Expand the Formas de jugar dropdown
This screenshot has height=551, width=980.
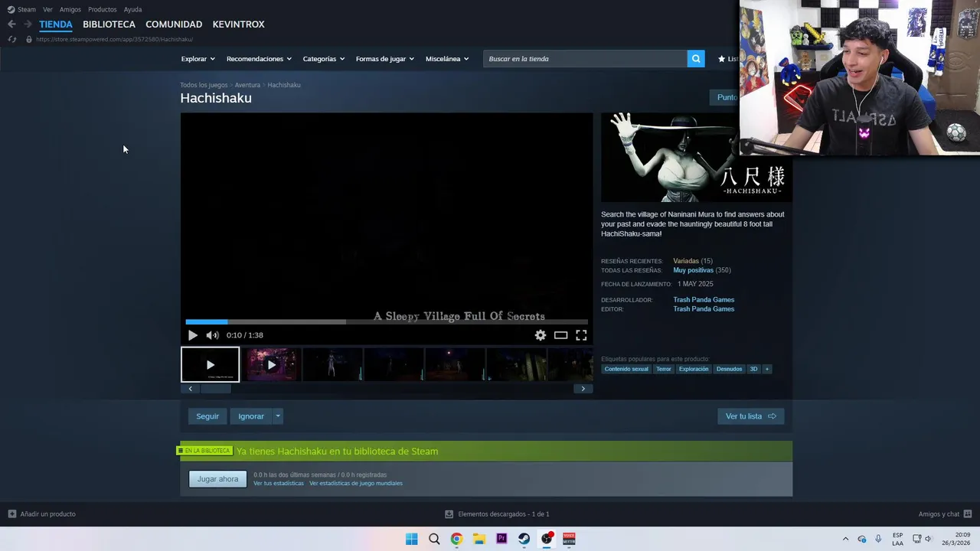coord(384,59)
